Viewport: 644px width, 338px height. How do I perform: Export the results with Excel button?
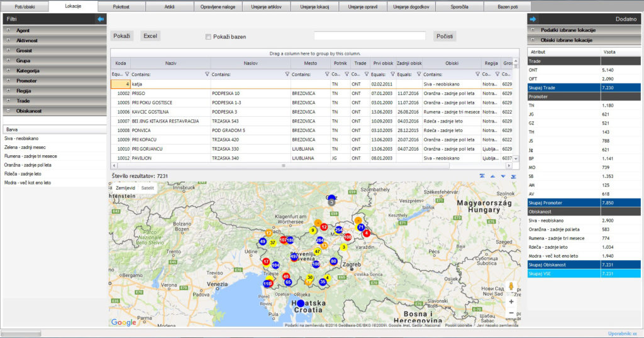coord(150,36)
